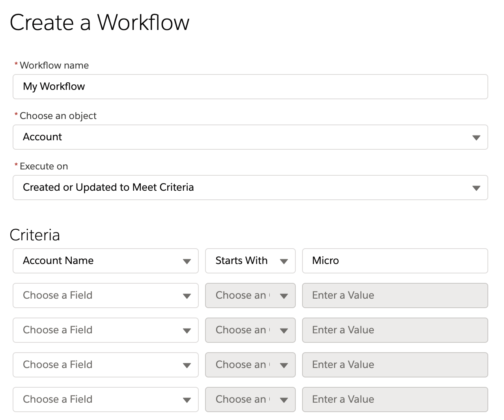Click the 'Choose an object' field label
This screenshot has height=420, width=504.
point(58,116)
